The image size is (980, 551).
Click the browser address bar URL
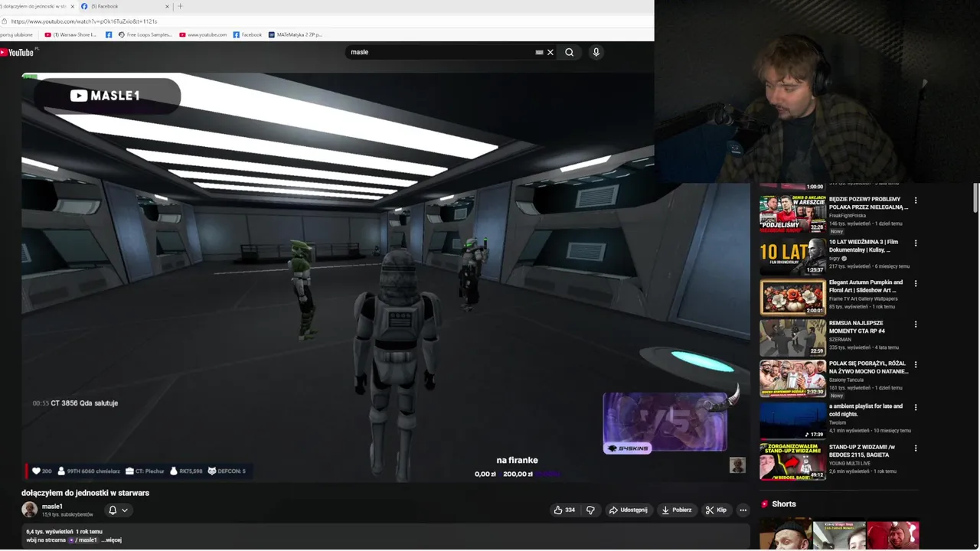84,21
